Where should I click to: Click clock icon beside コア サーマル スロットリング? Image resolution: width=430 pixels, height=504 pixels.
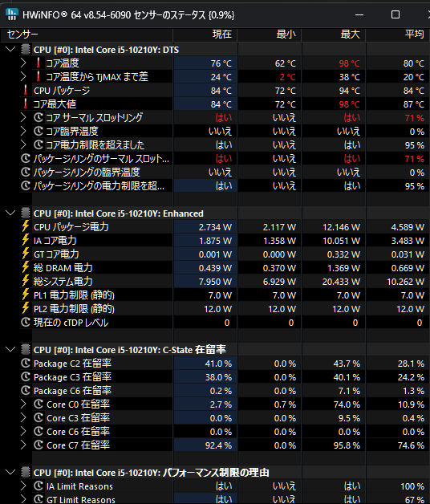39,117
